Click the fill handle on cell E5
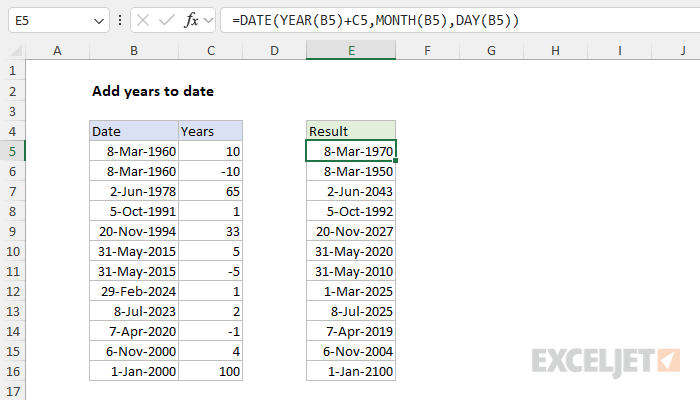The image size is (700, 400). click(396, 160)
